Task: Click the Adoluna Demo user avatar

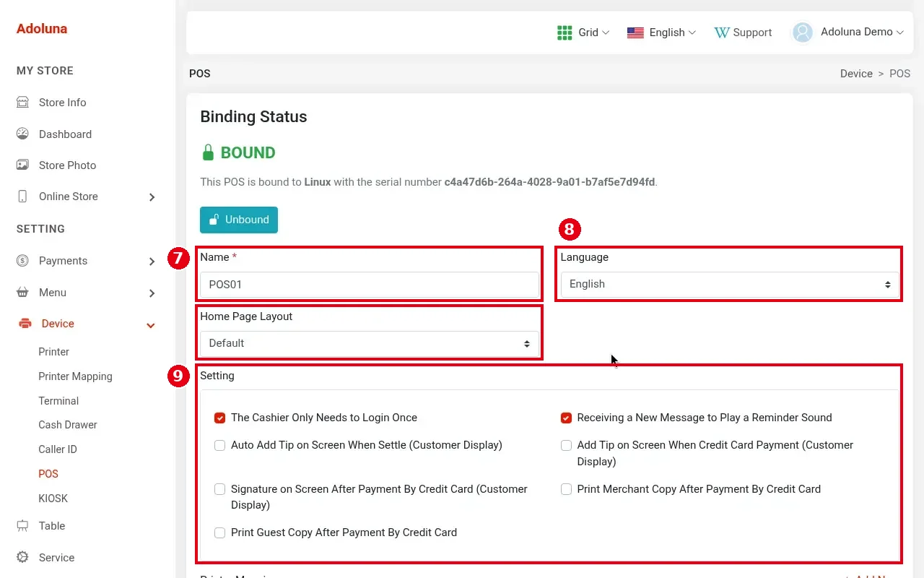Action: 803,33
